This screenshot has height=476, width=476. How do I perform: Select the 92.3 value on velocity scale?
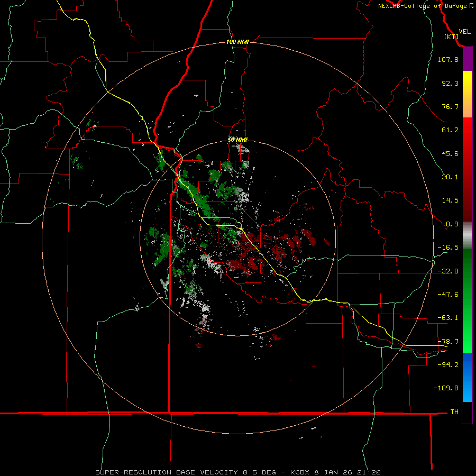[450, 83]
